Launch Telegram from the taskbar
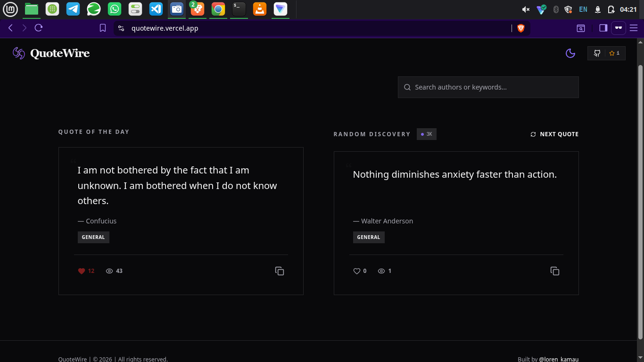The width and height of the screenshot is (644, 362). tap(73, 9)
